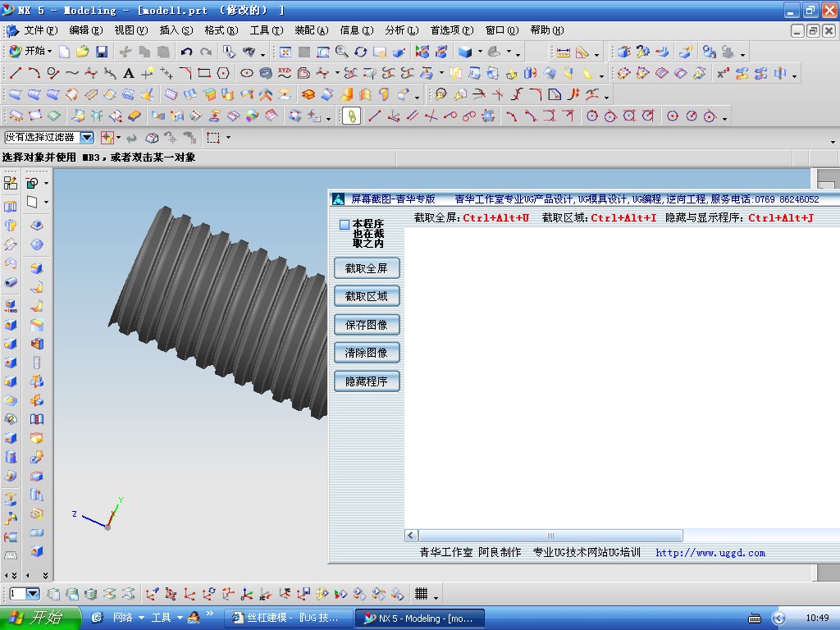Select the Helix curve tool

pos(266,73)
